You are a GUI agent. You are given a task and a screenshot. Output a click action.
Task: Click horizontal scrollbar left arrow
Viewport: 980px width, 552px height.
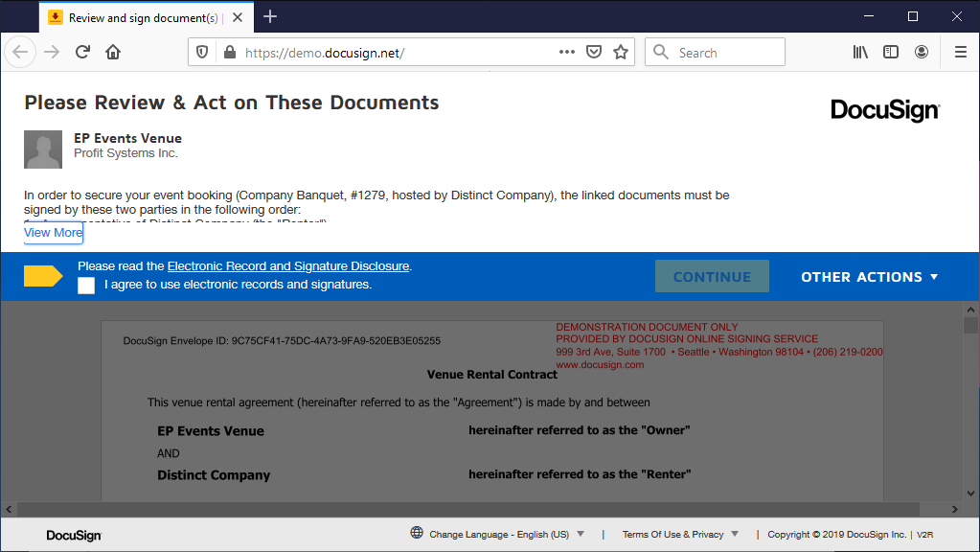click(9, 510)
